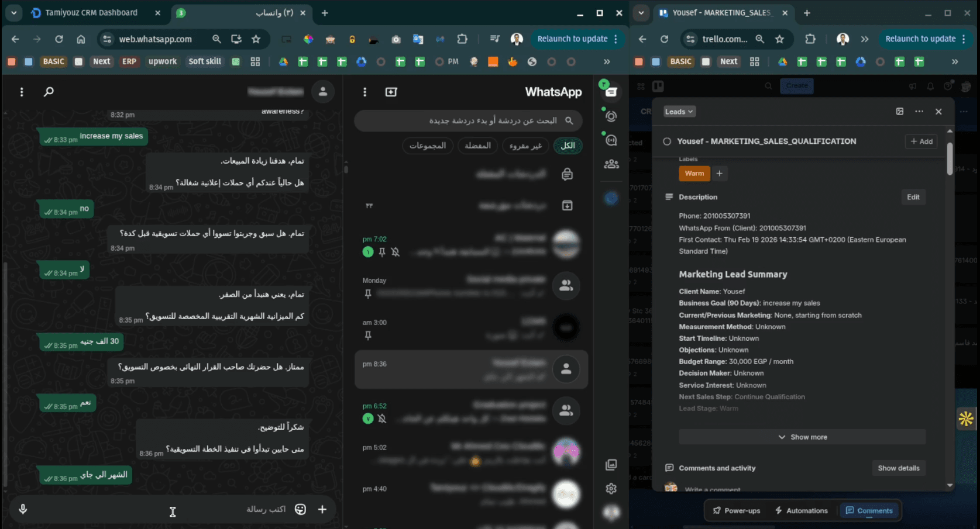Viewport: 980px width, 529px height.
Task: Open the group chat from Monday
Action: pyautogui.click(x=471, y=286)
